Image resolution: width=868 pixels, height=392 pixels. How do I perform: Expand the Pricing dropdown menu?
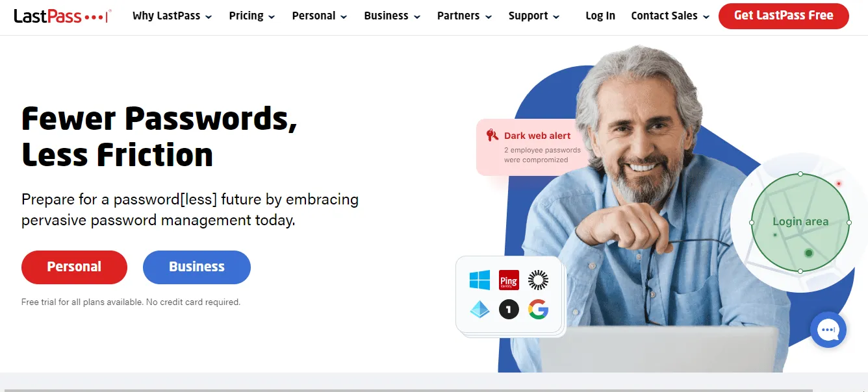pos(252,16)
